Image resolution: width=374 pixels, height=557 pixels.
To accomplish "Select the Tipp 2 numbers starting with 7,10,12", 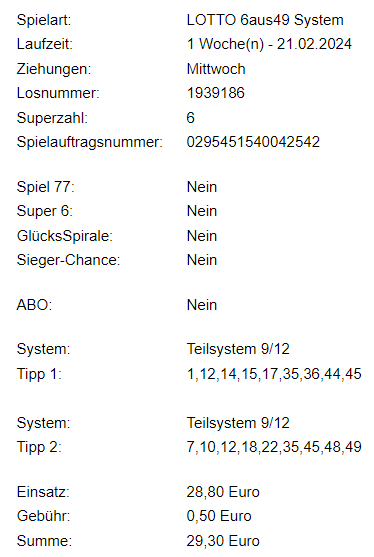I will point(274,447).
